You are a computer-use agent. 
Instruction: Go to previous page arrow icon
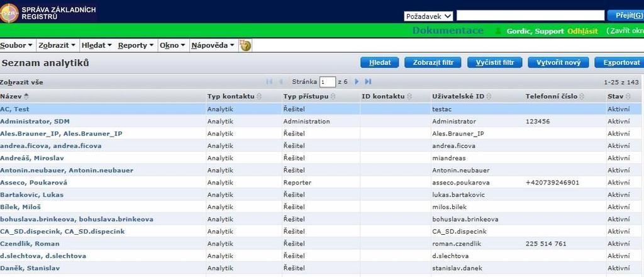(281, 82)
